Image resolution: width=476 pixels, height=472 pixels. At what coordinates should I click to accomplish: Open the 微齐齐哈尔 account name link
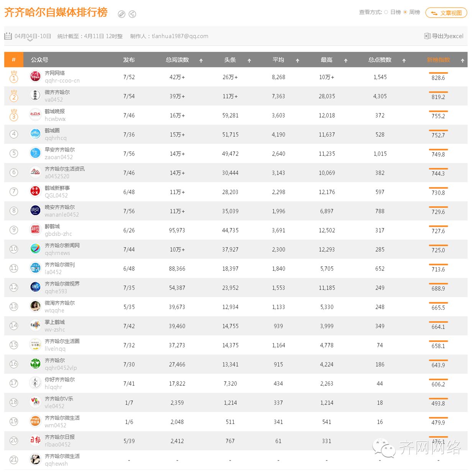click(x=57, y=92)
